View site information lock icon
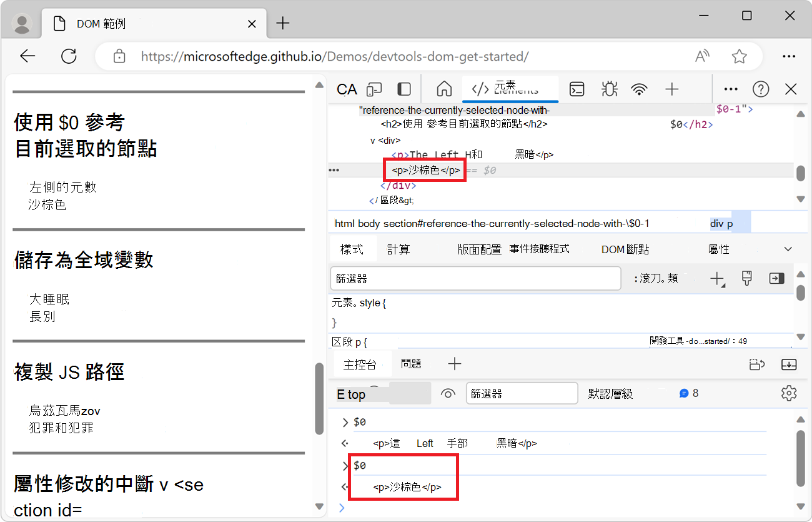The width and height of the screenshot is (812, 522). pyautogui.click(x=119, y=56)
